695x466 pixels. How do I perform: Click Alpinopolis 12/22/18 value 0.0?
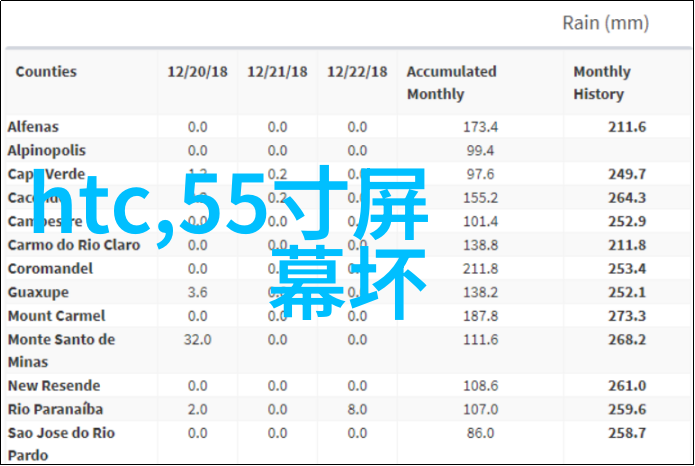point(357,151)
